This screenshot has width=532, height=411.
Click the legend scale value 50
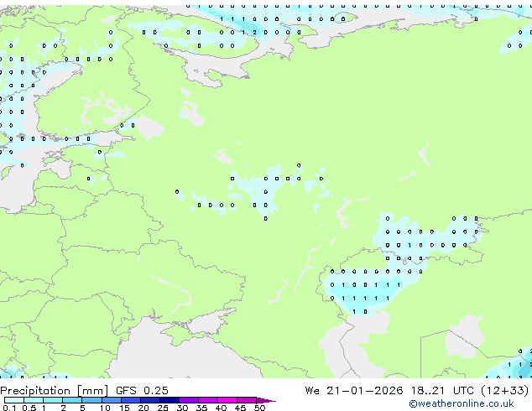[x=260, y=408]
